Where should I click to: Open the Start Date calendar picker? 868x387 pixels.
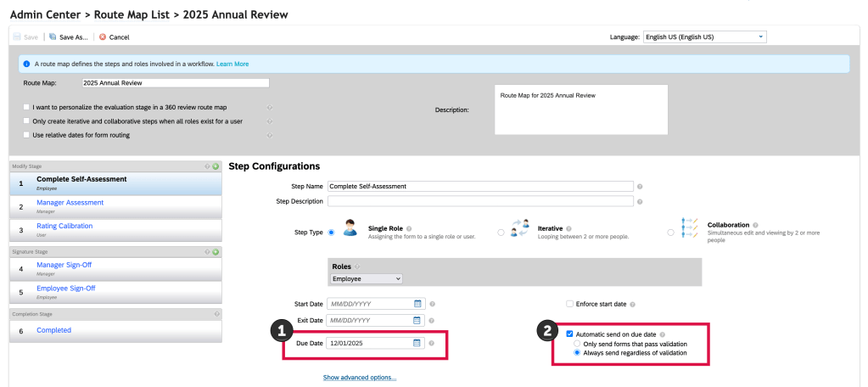pos(417,303)
